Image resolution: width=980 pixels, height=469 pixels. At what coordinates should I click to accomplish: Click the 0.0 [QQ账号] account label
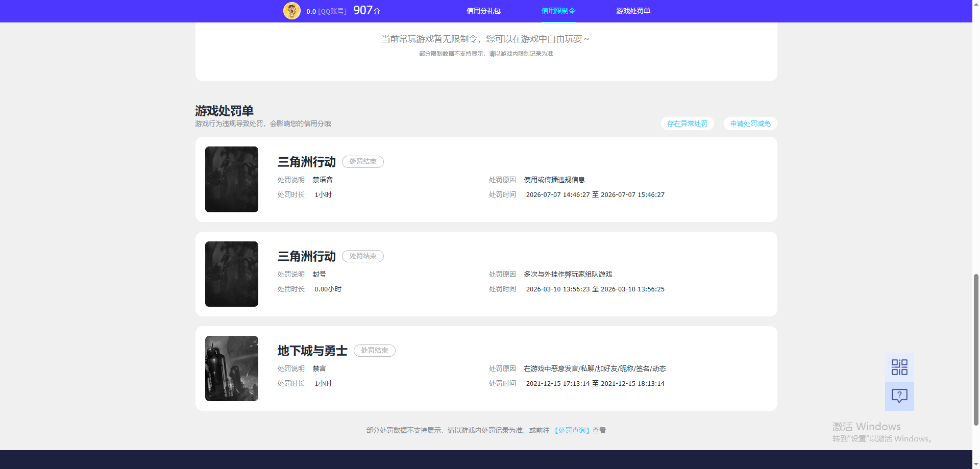[x=326, y=11]
